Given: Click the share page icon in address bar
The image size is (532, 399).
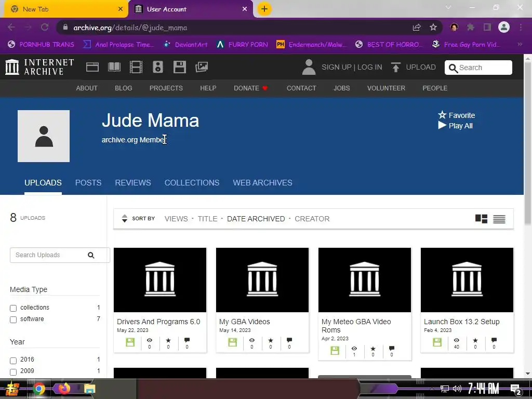Looking at the screenshot, I should point(417,28).
